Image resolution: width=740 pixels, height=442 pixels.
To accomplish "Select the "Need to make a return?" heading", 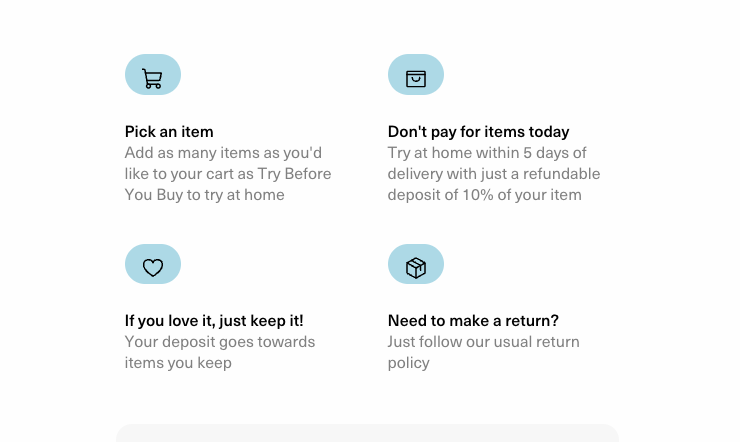I will [473, 321].
